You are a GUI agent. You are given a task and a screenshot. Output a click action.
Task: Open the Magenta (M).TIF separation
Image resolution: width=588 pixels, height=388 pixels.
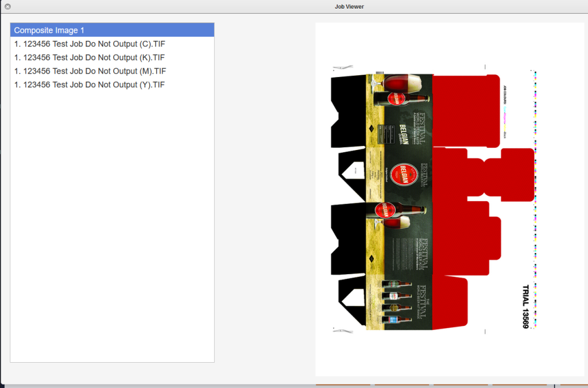tap(90, 71)
